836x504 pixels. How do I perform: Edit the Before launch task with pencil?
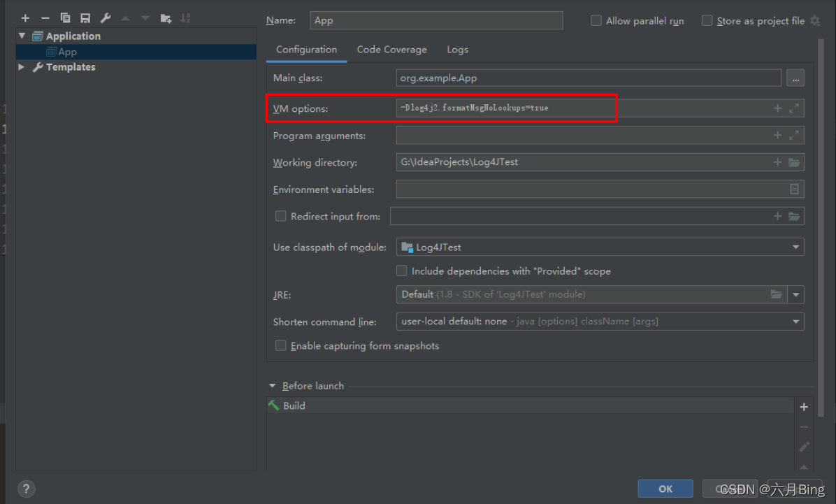tap(804, 447)
